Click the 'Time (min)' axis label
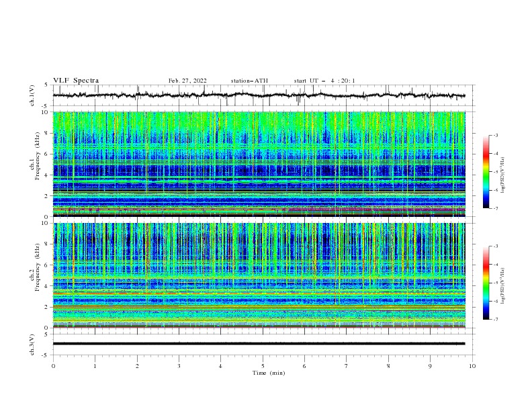 click(269, 373)
